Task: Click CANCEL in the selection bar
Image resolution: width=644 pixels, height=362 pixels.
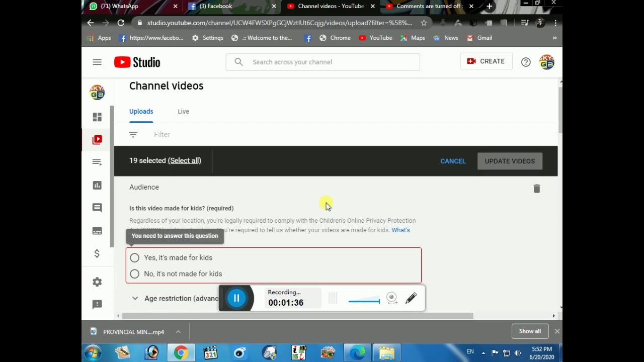Action: coord(453,161)
